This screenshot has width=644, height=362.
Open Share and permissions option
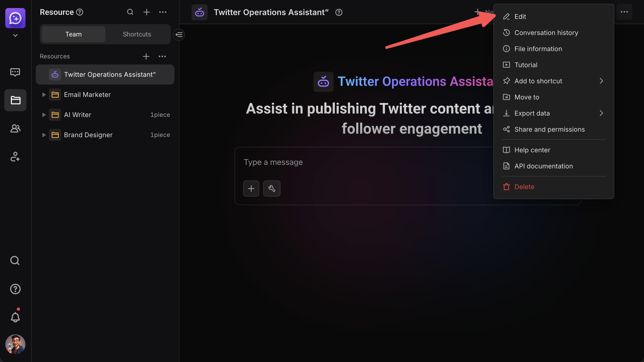click(549, 129)
